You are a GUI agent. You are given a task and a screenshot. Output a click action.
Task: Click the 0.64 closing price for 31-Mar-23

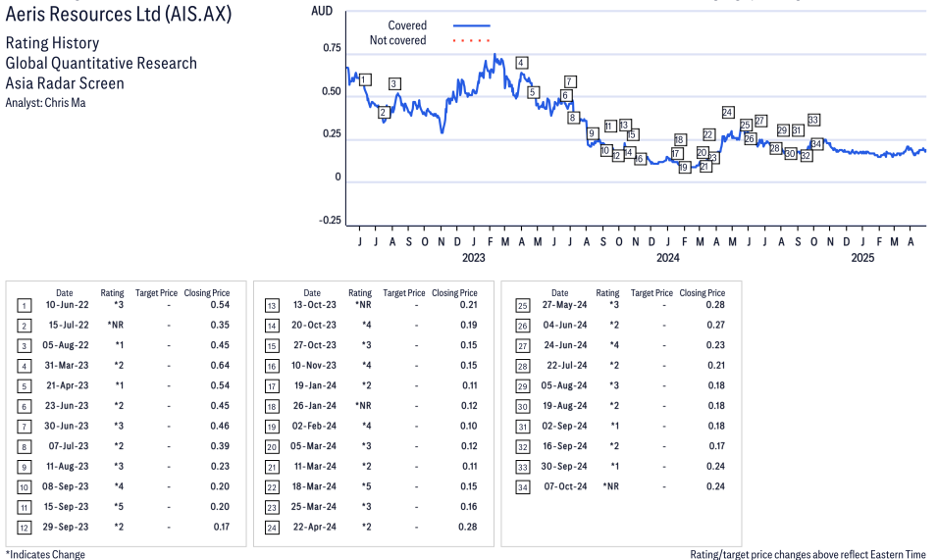point(220,366)
